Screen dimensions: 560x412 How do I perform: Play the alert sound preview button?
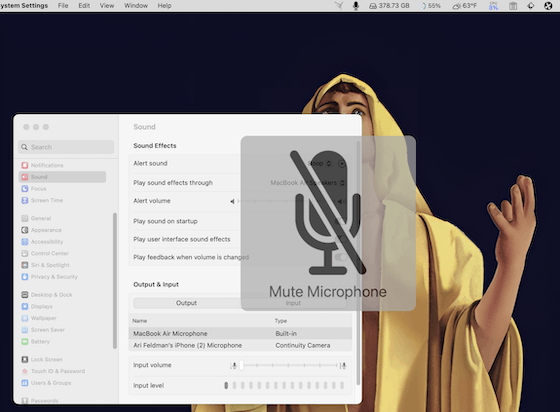pyautogui.click(x=342, y=164)
